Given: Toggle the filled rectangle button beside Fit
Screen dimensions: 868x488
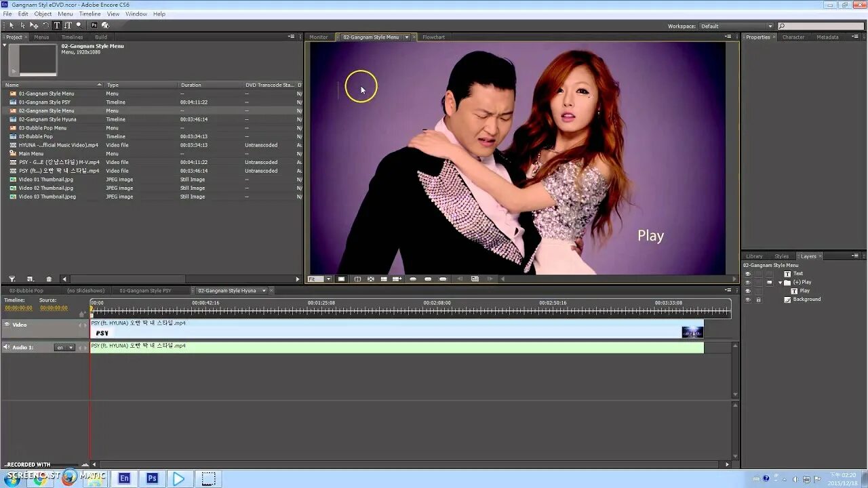Looking at the screenshot, I should 341,279.
